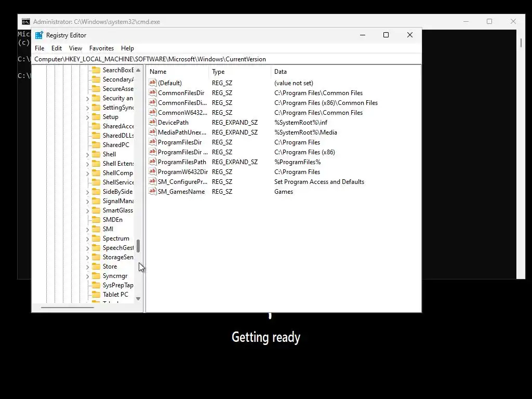Image resolution: width=532 pixels, height=399 pixels.
Task: Click the tree pane scroll up arrow
Action: [138, 70]
